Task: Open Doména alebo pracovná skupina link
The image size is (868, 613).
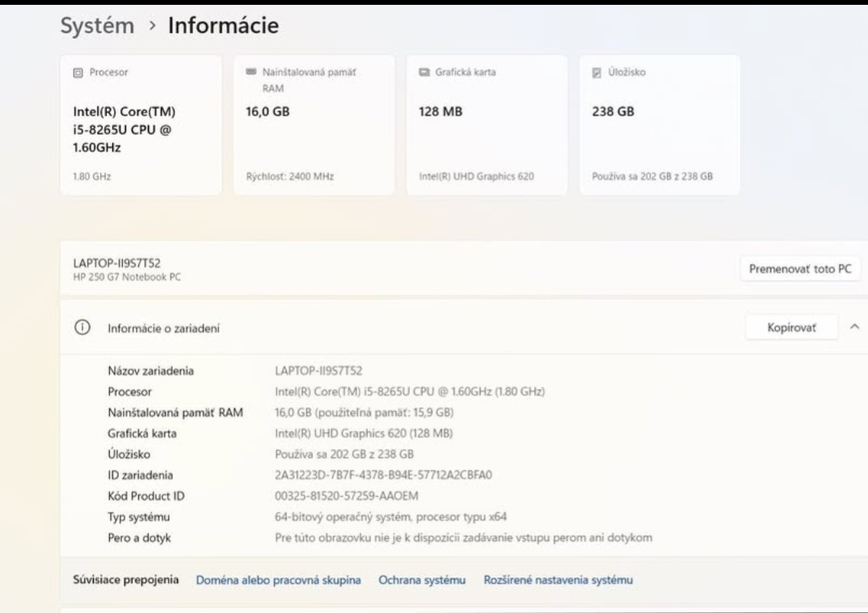Action: pyautogui.click(x=279, y=580)
